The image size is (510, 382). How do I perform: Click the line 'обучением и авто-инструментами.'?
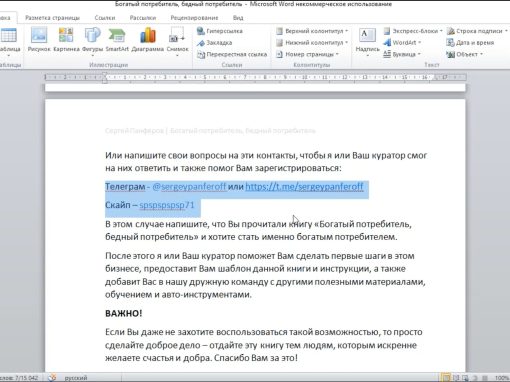point(178,295)
